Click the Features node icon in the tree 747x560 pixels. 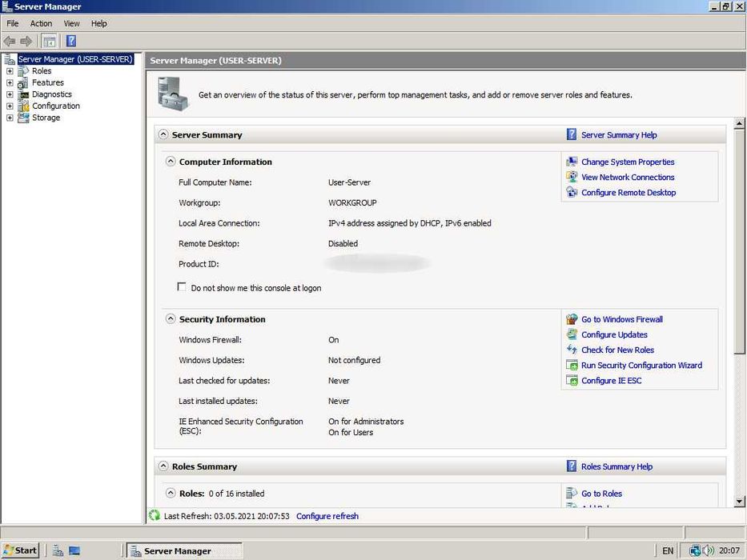pyautogui.click(x=23, y=82)
